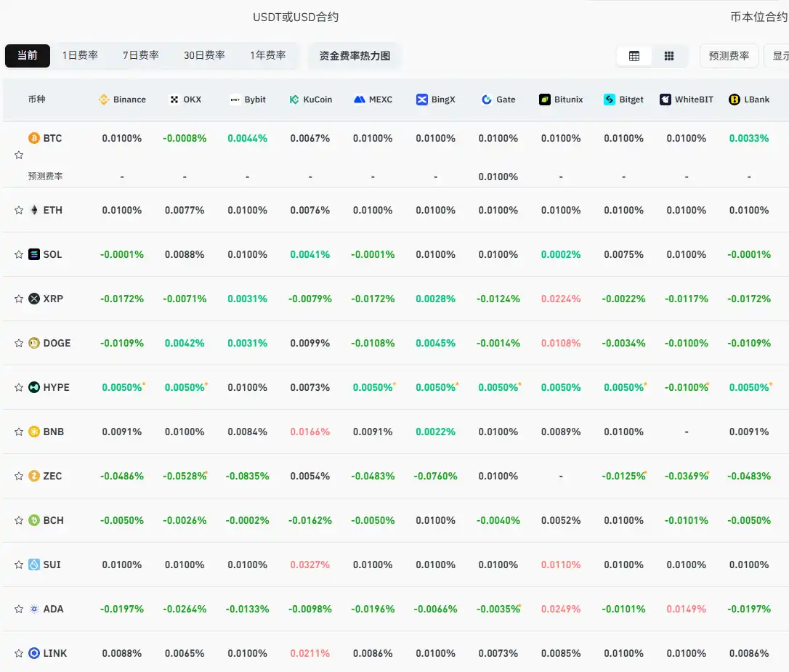Click the Bitunix exchange logo icon
This screenshot has width=789, height=672.
[x=544, y=100]
